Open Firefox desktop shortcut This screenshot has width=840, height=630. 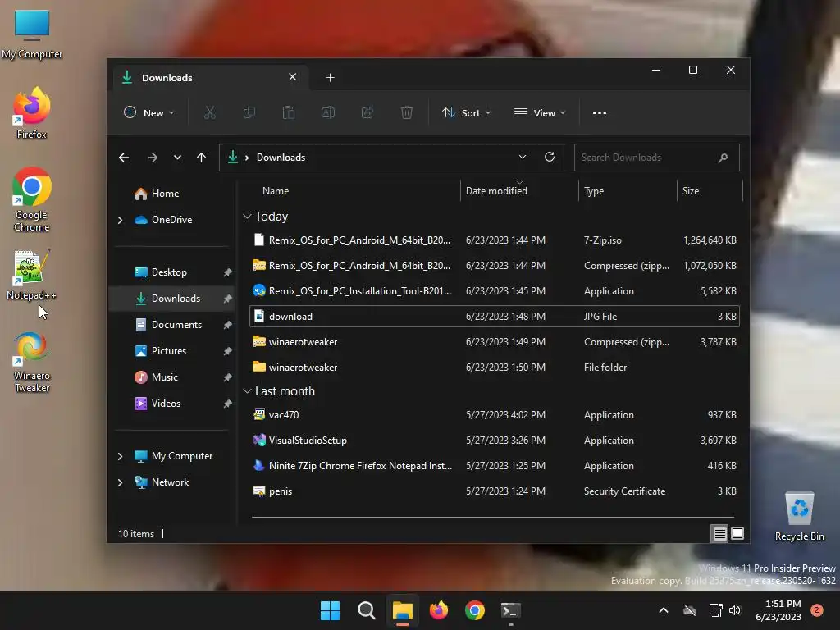[x=32, y=113]
